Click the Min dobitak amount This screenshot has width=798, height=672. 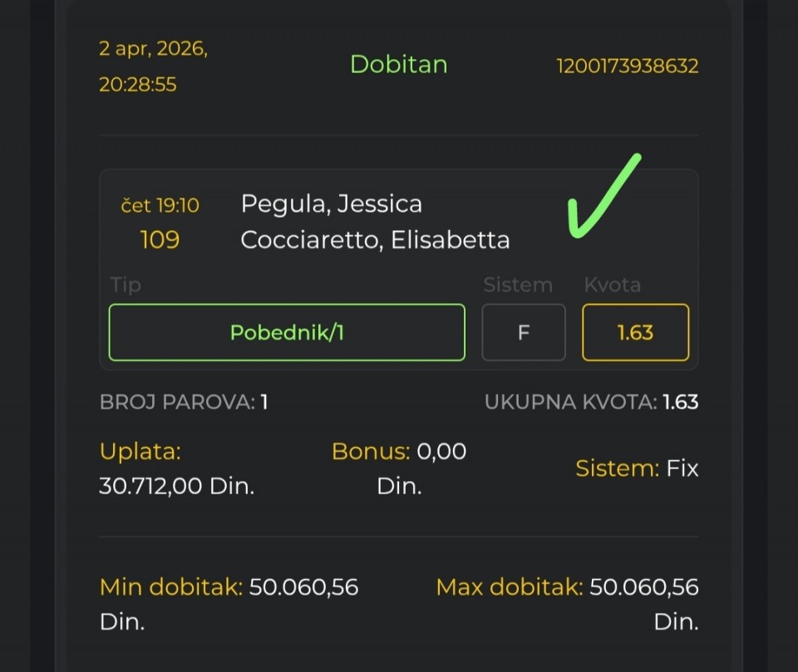(303, 588)
